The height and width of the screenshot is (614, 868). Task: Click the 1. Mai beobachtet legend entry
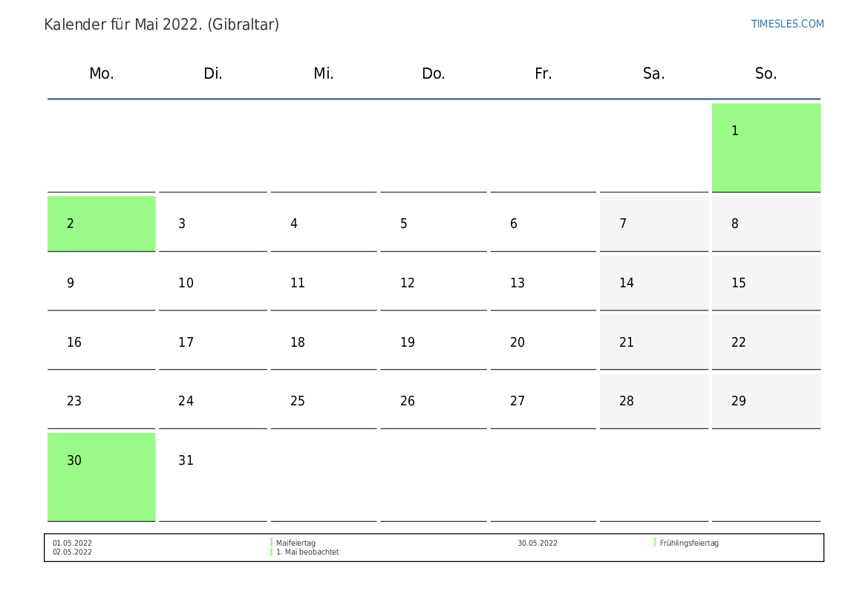tap(307, 552)
